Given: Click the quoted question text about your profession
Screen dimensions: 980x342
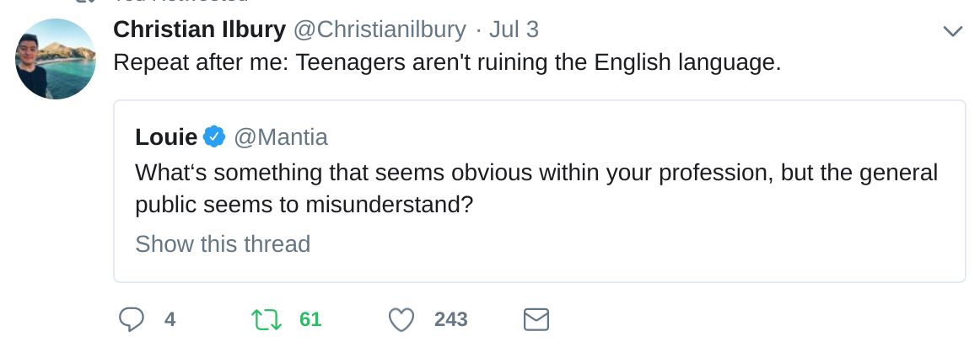Looking at the screenshot, I should point(536,173).
